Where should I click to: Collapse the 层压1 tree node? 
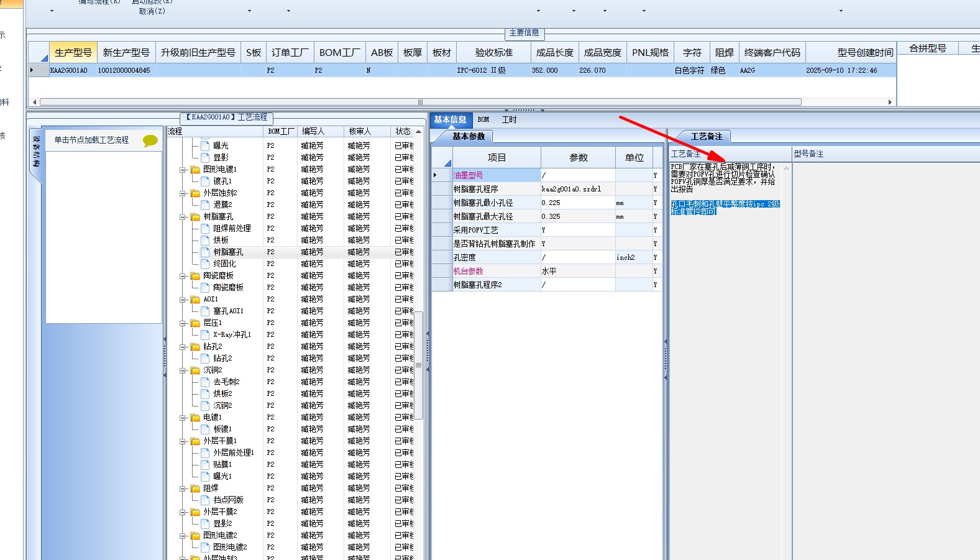(x=183, y=323)
